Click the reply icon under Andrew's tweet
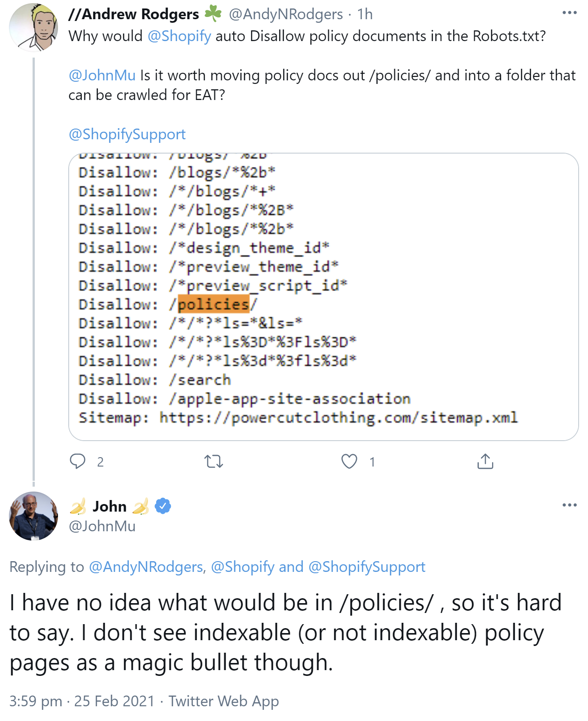588x721 pixels. coord(78,461)
